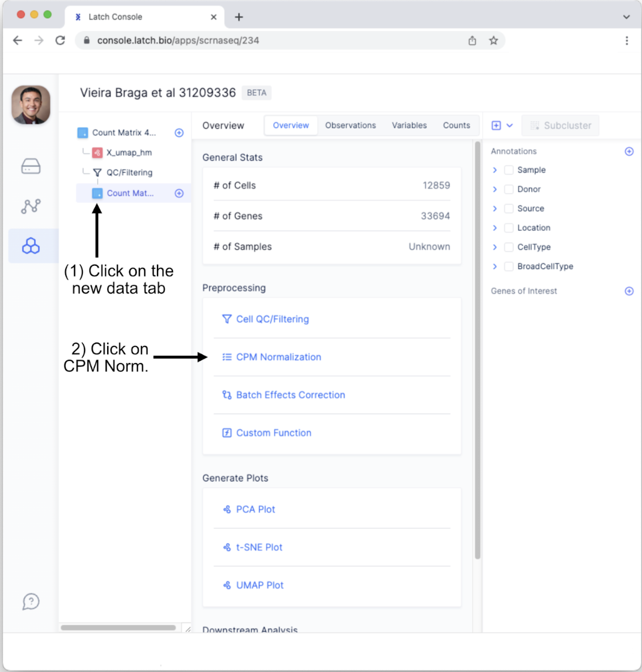The image size is (642, 672).
Task: Expand the Source annotation chevron
Action: click(x=495, y=209)
